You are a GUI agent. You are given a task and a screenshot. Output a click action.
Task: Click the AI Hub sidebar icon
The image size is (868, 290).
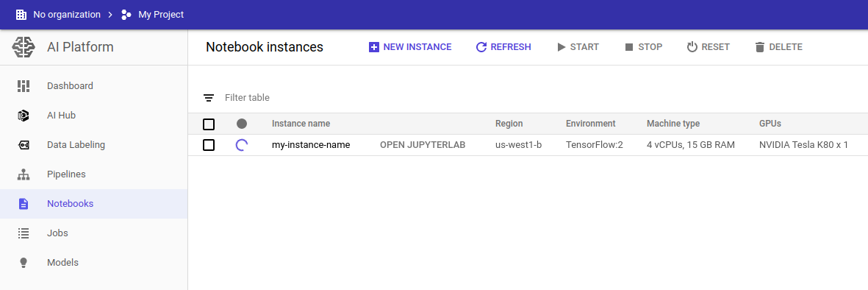(24, 116)
